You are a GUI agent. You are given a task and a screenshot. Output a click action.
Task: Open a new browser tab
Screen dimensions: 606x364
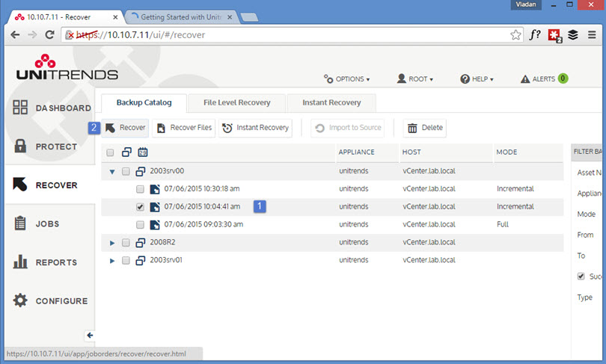(x=249, y=17)
